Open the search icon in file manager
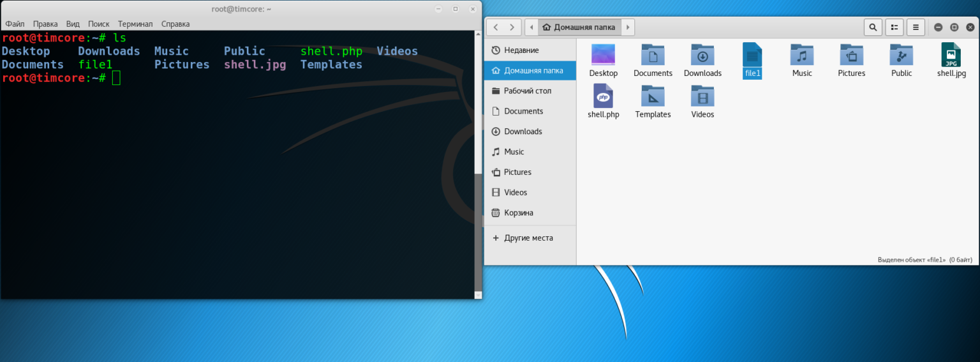This screenshot has height=362, width=980. tap(872, 27)
